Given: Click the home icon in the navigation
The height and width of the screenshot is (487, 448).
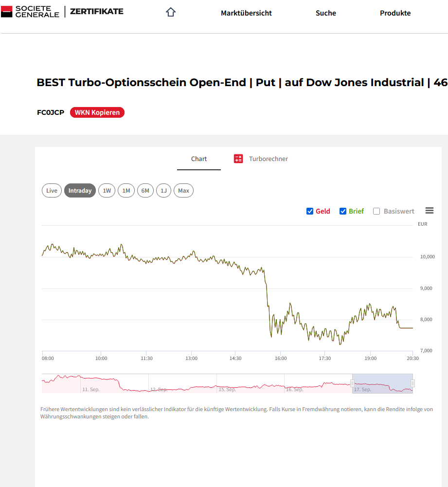Looking at the screenshot, I should pos(170,13).
